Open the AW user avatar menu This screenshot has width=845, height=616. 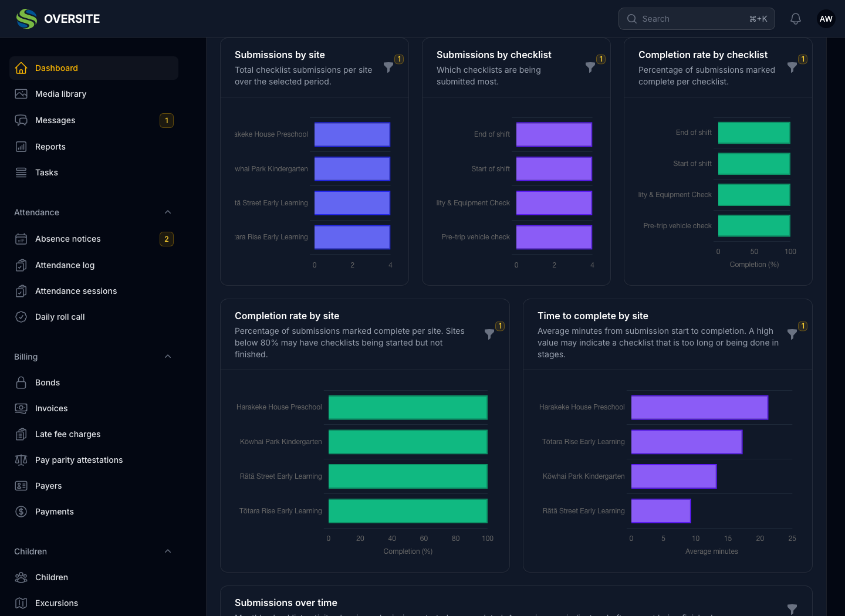pos(826,19)
